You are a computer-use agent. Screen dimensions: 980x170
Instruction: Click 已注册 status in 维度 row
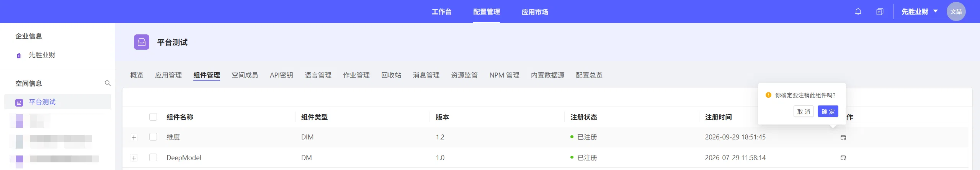pos(584,137)
